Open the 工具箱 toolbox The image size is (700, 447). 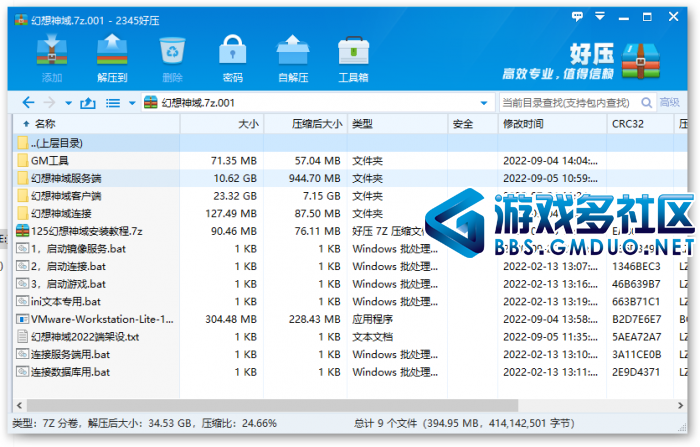[x=353, y=58]
